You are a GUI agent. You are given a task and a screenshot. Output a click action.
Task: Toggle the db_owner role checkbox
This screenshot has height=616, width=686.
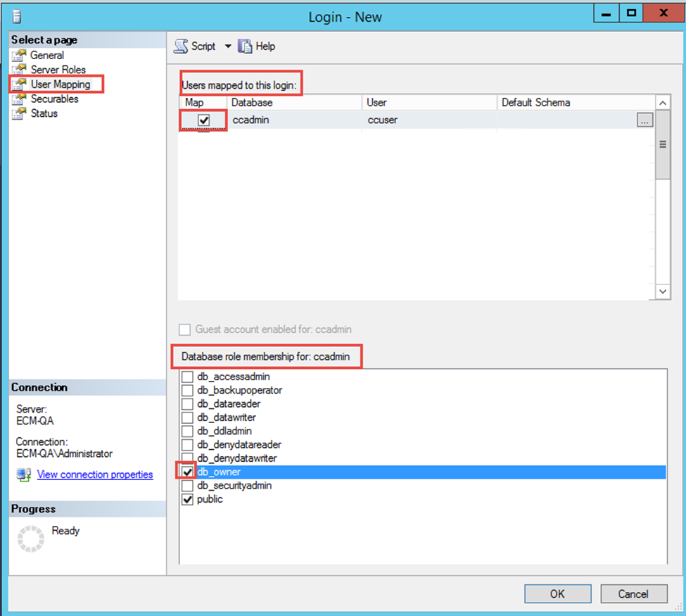pyautogui.click(x=187, y=472)
